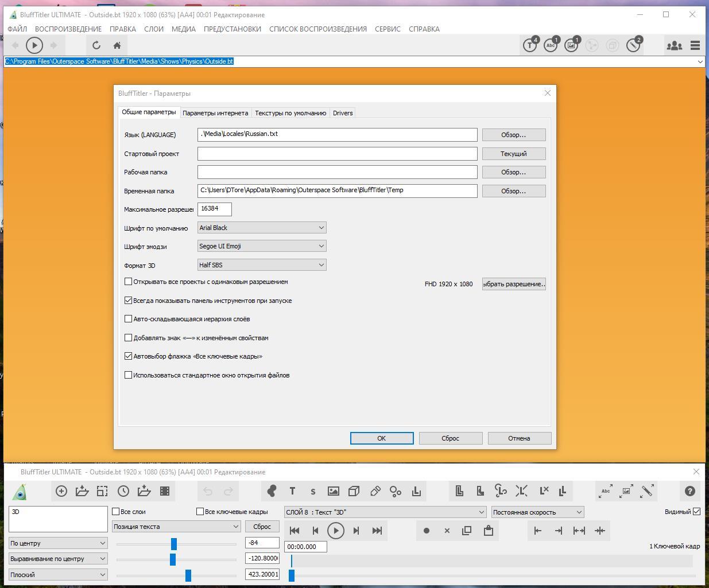Switch to 'Параметры интернета' tab
This screenshot has width=709, height=588.
pyautogui.click(x=215, y=113)
